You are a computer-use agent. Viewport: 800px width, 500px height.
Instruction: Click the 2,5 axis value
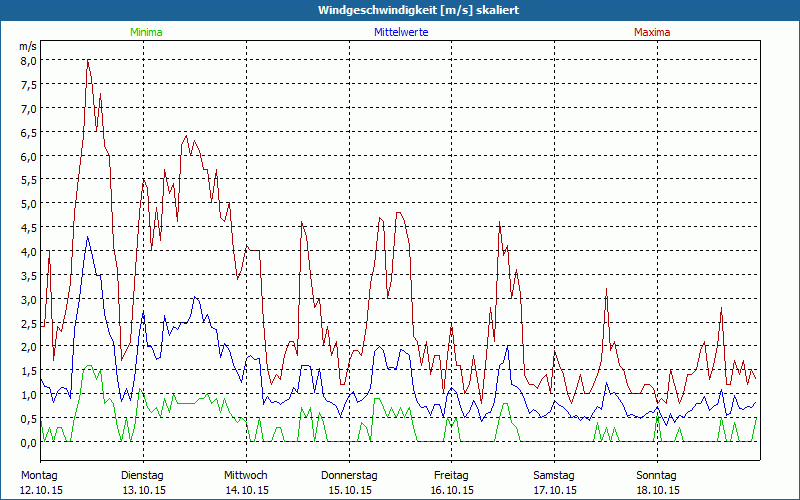[x=29, y=323]
